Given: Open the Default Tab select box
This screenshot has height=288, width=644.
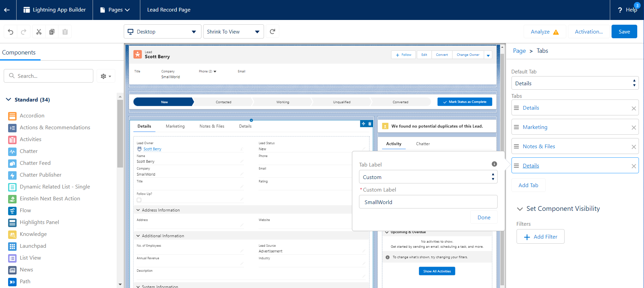Looking at the screenshot, I should [x=575, y=83].
